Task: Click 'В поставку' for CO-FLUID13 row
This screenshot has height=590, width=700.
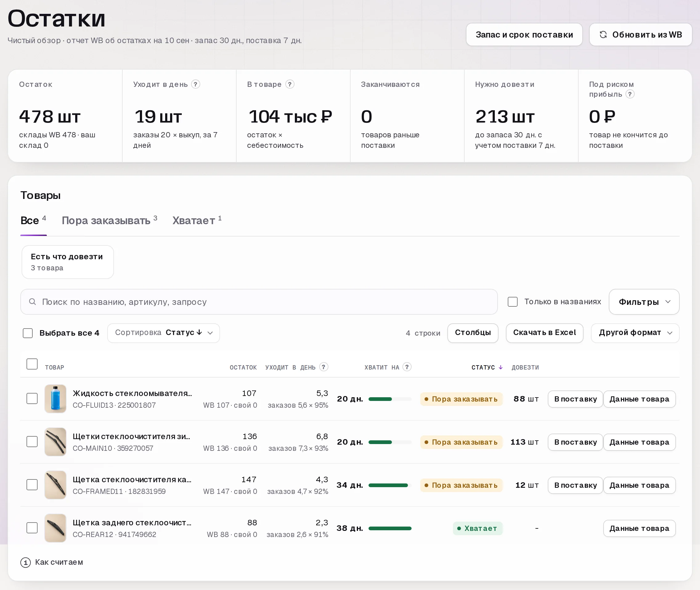Action: click(x=575, y=399)
